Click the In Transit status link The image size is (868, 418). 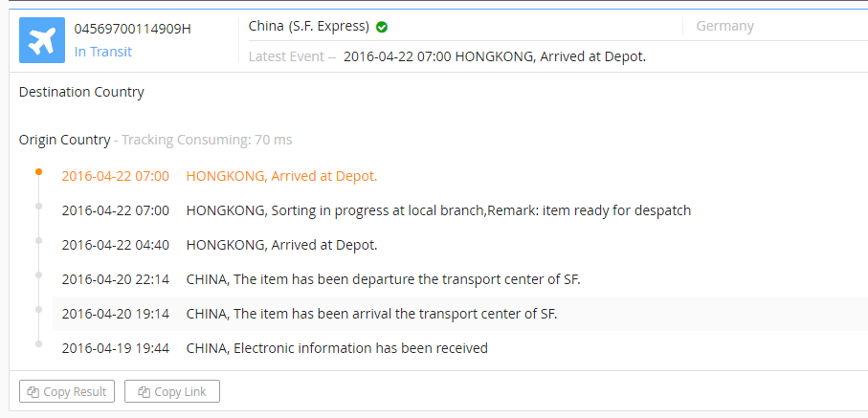click(x=103, y=52)
